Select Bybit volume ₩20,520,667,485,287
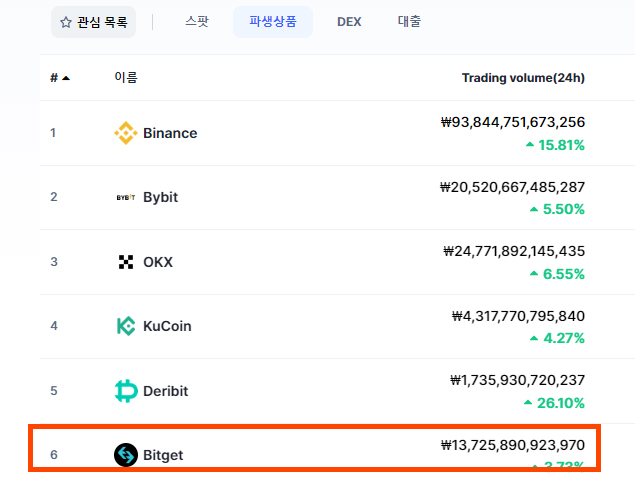Screen dimensions: 635x477 512,187
